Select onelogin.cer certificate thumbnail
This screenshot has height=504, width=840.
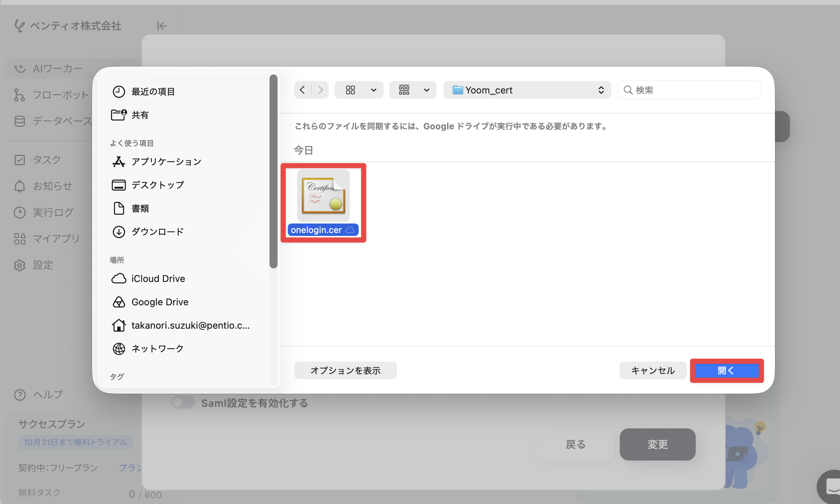click(323, 195)
